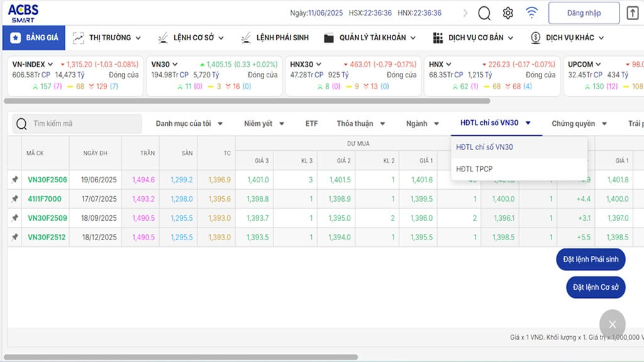Image resolution: width=644 pixels, height=362 pixels.
Task: Click the grid icon beside DỊCH VỤ CƠ BẢN
Action: (438, 38)
